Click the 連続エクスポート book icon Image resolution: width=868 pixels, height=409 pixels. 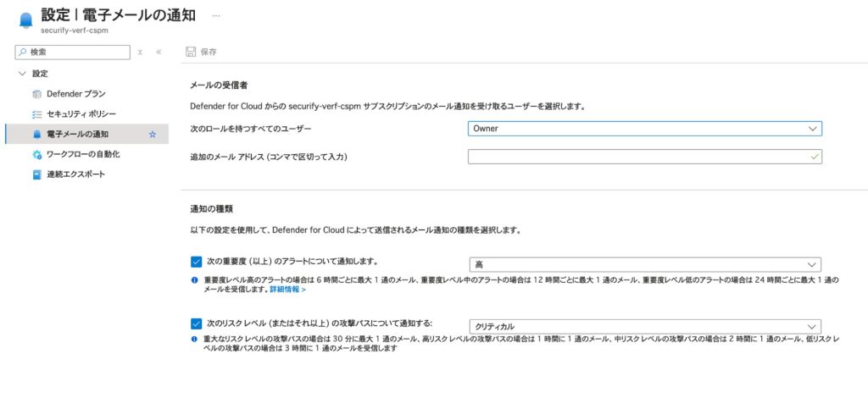click(x=36, y=174)
